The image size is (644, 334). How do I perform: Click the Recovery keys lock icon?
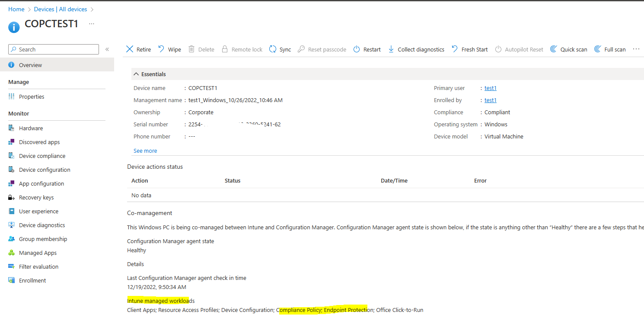coord(11,197)
